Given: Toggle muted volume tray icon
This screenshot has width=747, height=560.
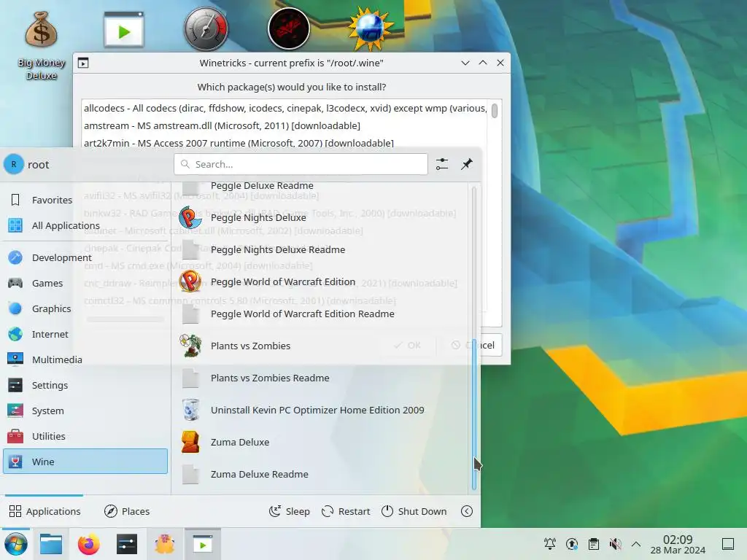Looking at the screenshot, I should click(x=616, y=544).
